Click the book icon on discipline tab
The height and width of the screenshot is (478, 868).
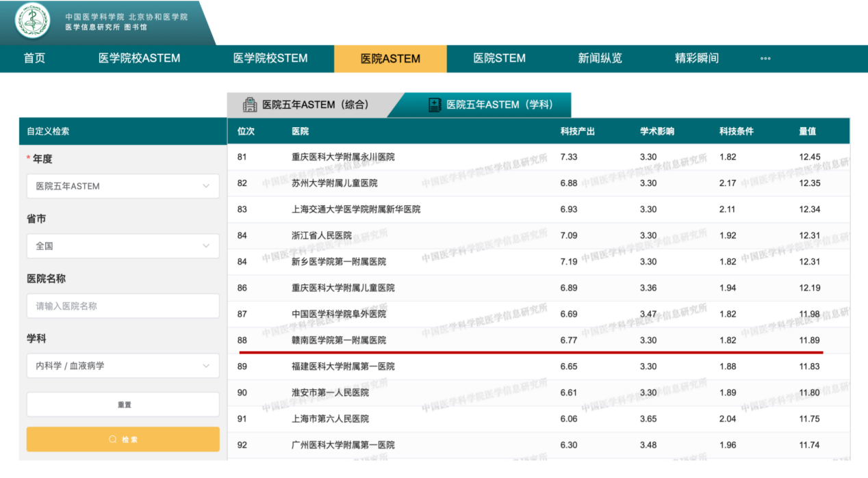coord(435,105)
